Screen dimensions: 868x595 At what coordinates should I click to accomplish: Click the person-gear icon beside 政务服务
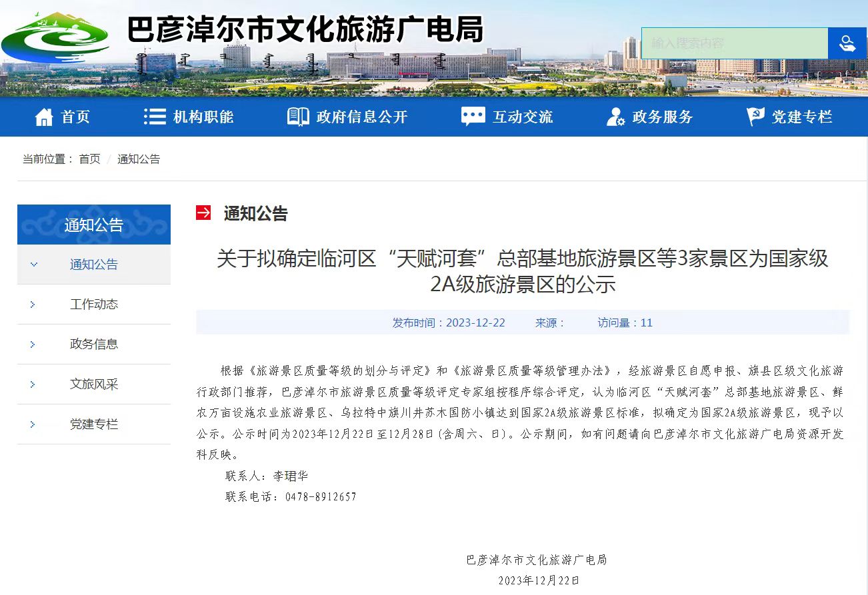click(x=615, y=117)
